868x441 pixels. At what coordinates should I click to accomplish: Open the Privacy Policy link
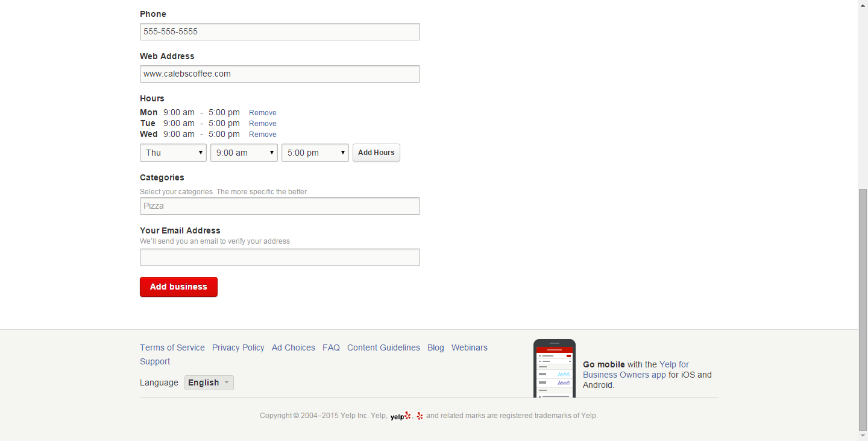point(238,347)
